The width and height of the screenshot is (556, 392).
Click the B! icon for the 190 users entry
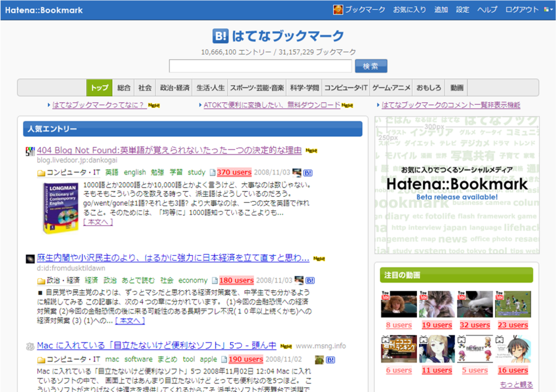coord(330,360)
